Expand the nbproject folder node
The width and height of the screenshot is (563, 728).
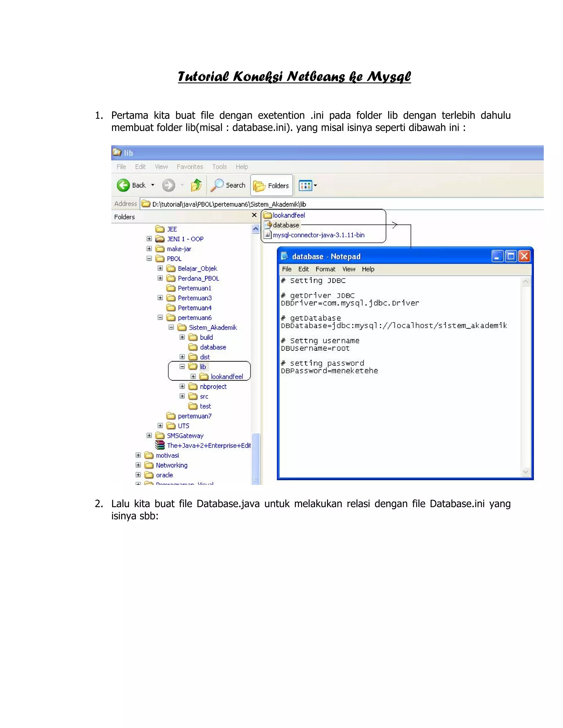[x=182, y=386]
